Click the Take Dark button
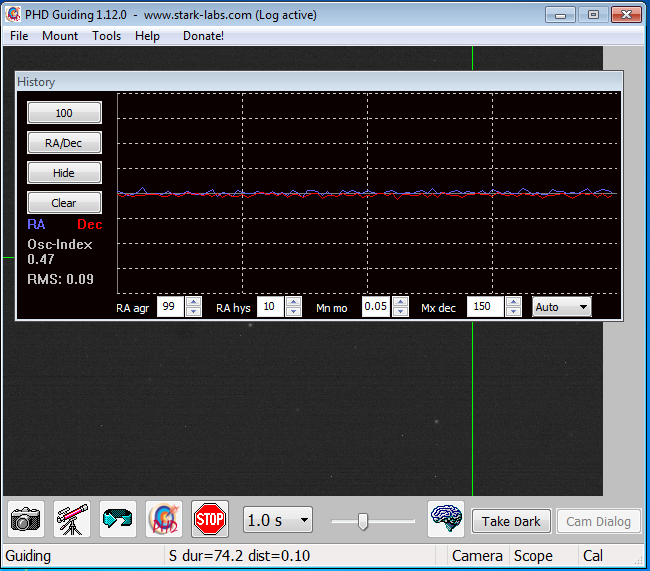The image size is (650, 571). (511, 521)
